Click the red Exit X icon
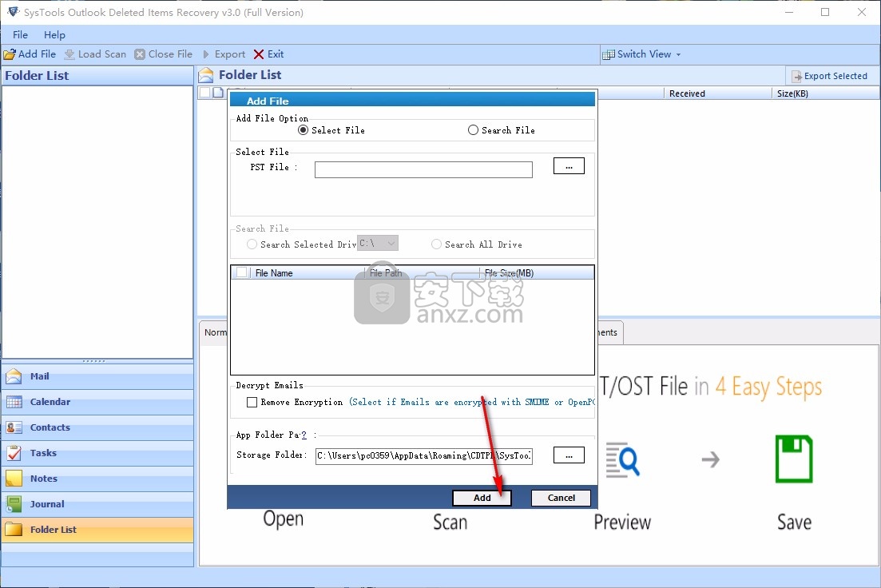The image size is (881, 588). pyautogui.click(x=259, y=54)
